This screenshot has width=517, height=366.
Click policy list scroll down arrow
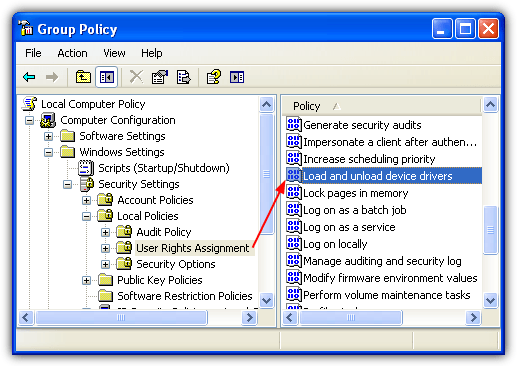[x=490, y=300]
